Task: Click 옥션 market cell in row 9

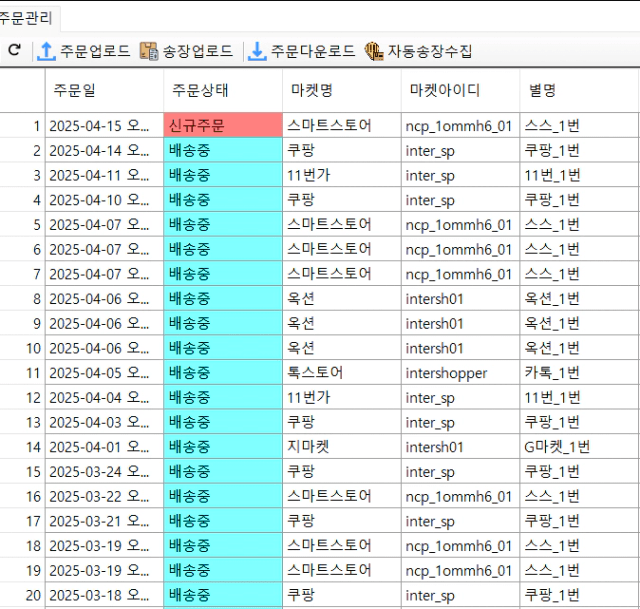Action: [342, 323]
